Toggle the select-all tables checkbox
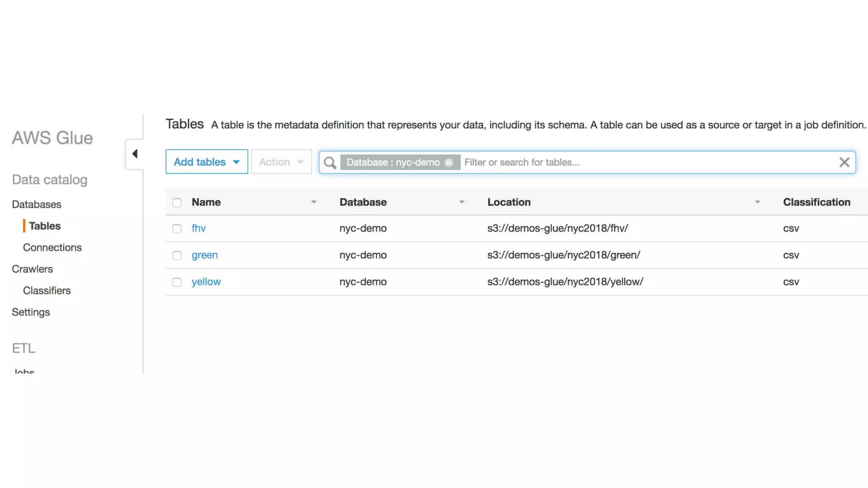This screenshot has width=868, height=488. [177, 202]
